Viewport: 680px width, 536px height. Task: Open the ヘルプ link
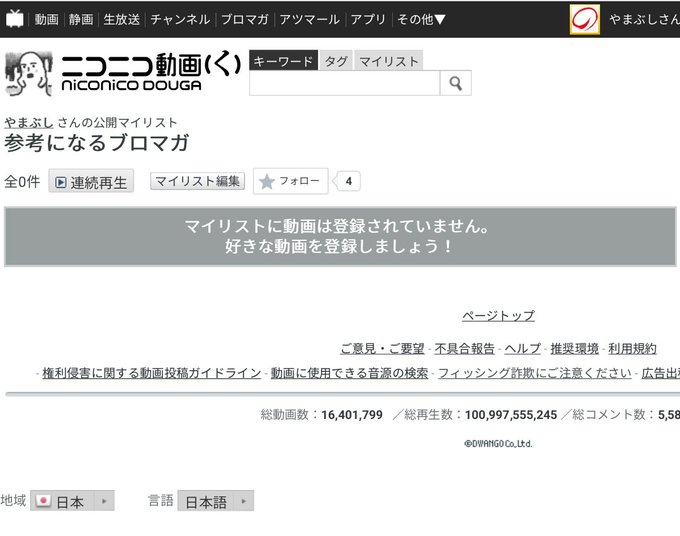pyautogui.click(x=523, y=348)
